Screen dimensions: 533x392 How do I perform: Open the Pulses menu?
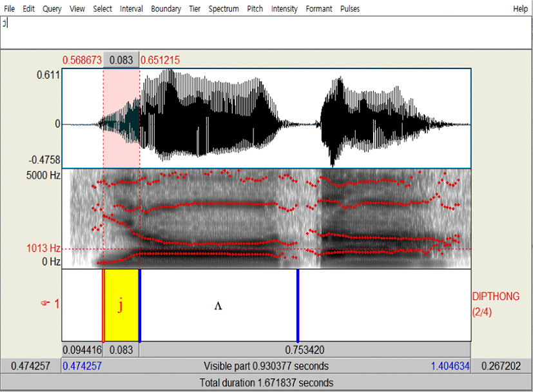[x=350, y=8]
